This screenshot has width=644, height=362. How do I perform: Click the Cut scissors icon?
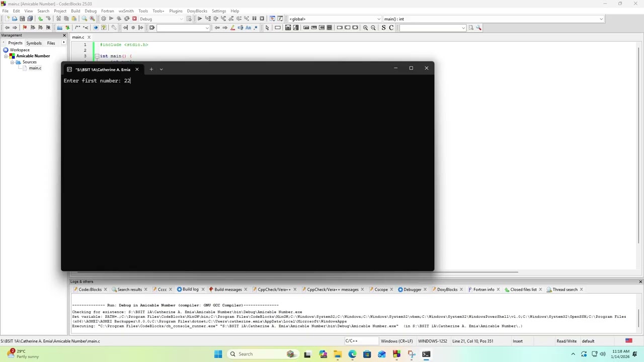pos(58,19)
